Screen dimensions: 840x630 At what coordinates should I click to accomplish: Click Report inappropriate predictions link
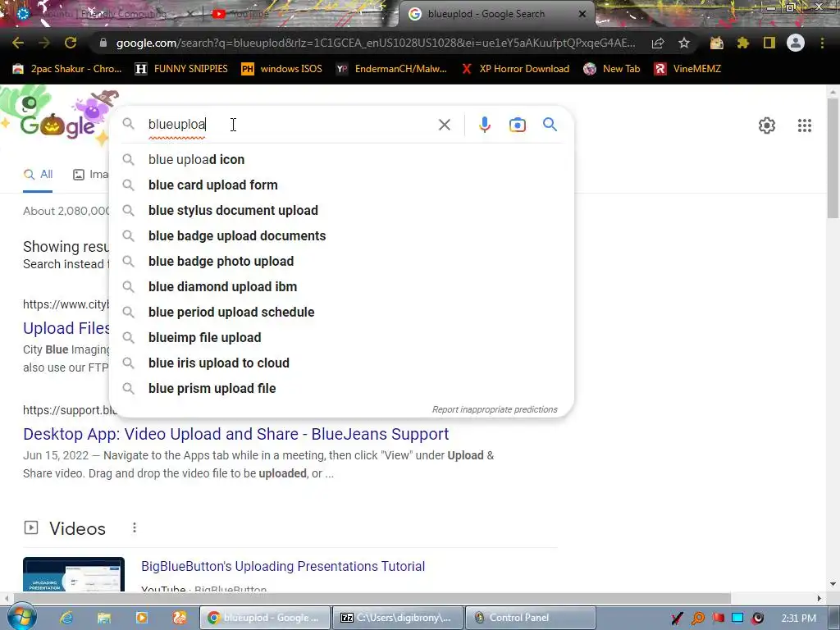(x=495, y=410)
